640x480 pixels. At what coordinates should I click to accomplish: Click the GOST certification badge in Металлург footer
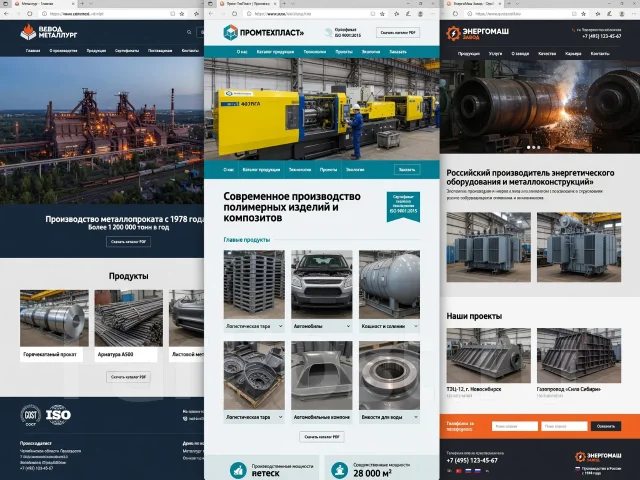31,415
